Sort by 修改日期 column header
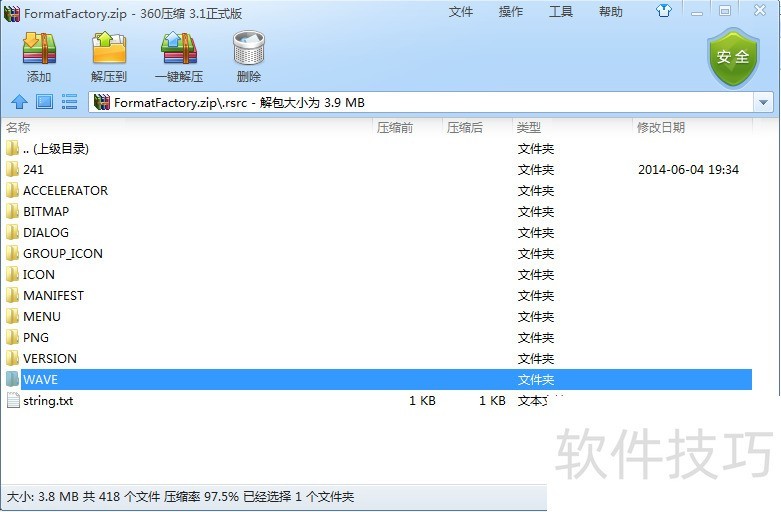781x512 pixels. 661,128
